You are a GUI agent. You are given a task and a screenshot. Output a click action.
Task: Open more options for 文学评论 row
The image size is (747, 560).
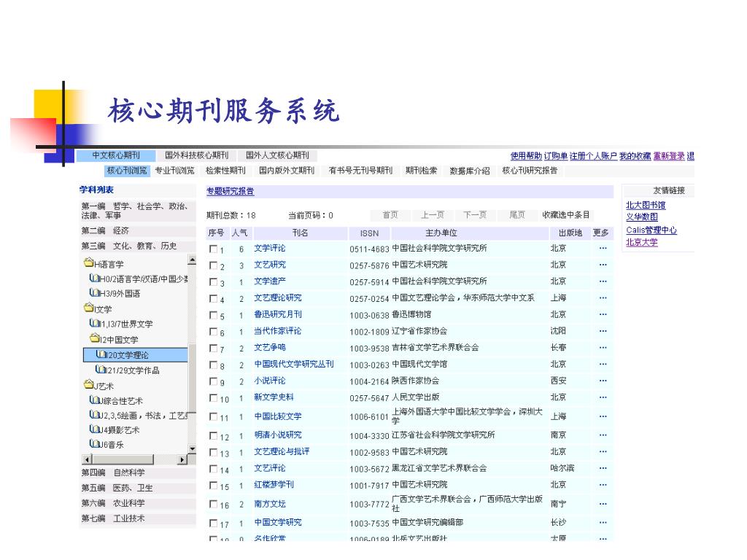tap(603, 248)
